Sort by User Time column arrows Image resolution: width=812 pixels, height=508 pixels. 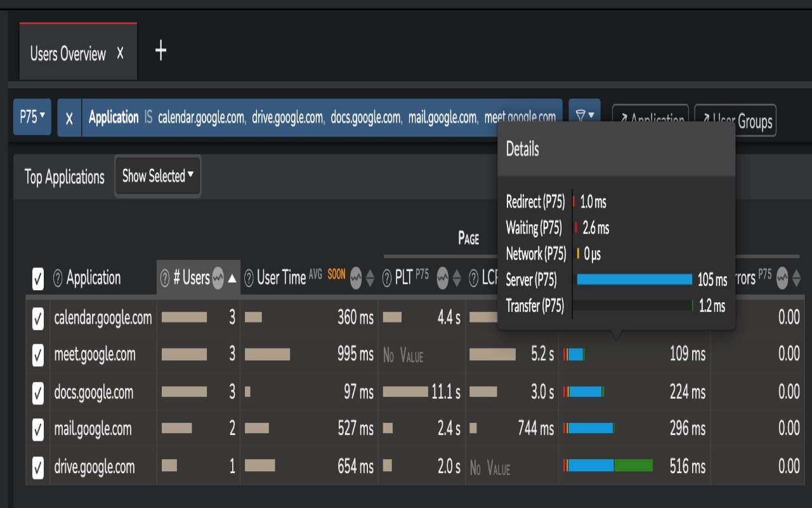point(370,278)
